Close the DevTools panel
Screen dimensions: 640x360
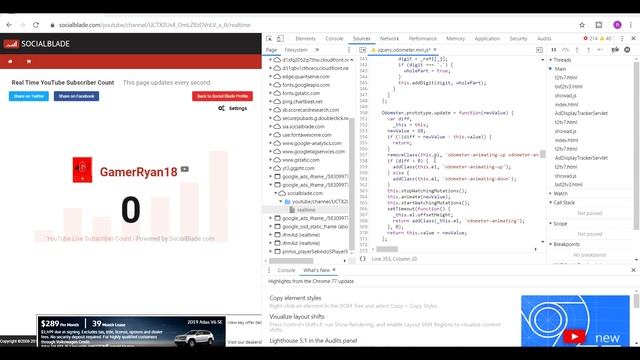[633, 38]
